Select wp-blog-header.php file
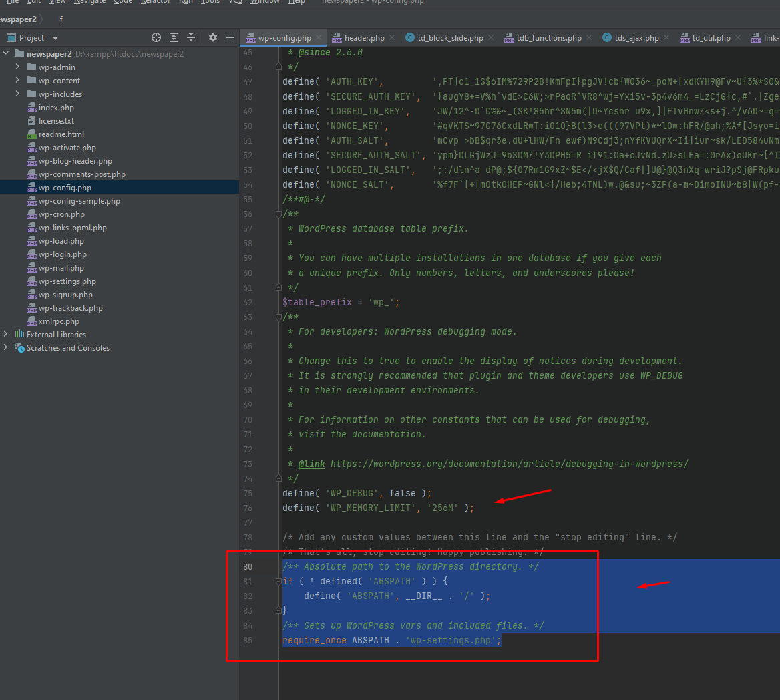The height and width of the screenshot is (700, 780). tap(75, 161)
